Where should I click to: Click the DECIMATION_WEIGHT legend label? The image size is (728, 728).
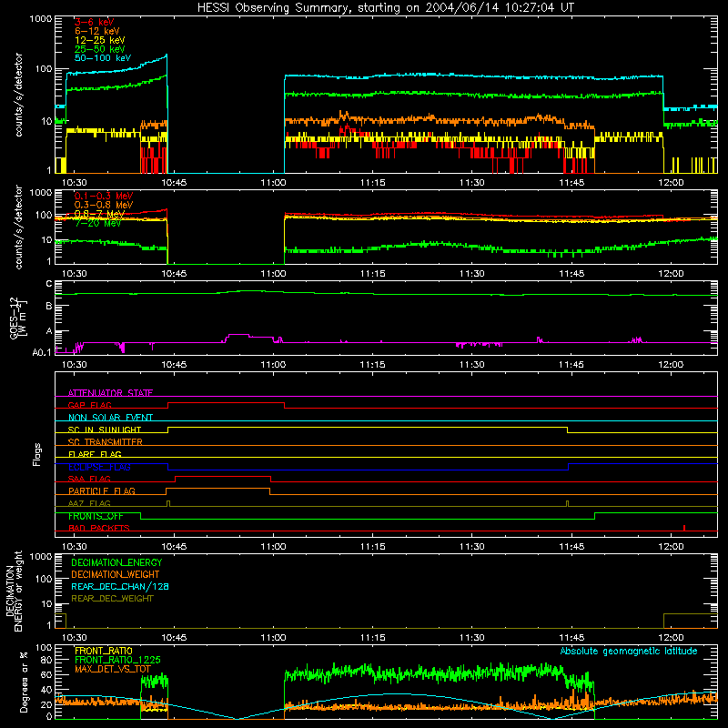click(x=116, y=574)
